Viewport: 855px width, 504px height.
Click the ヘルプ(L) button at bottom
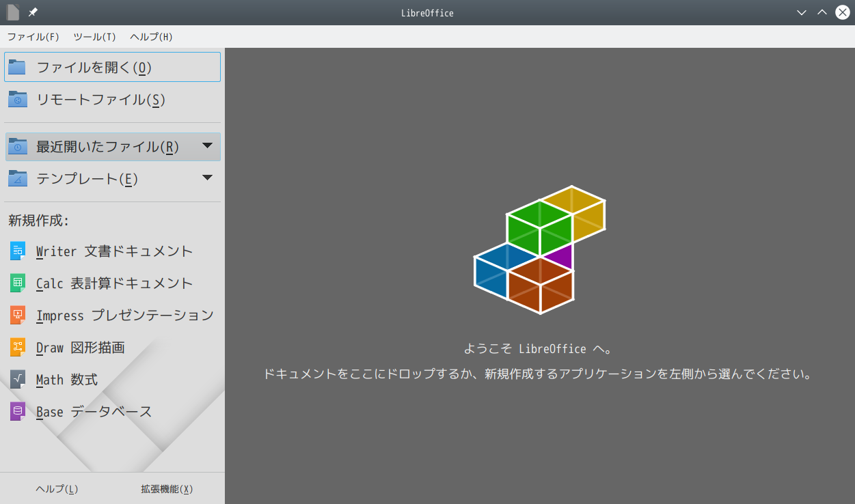57,489
